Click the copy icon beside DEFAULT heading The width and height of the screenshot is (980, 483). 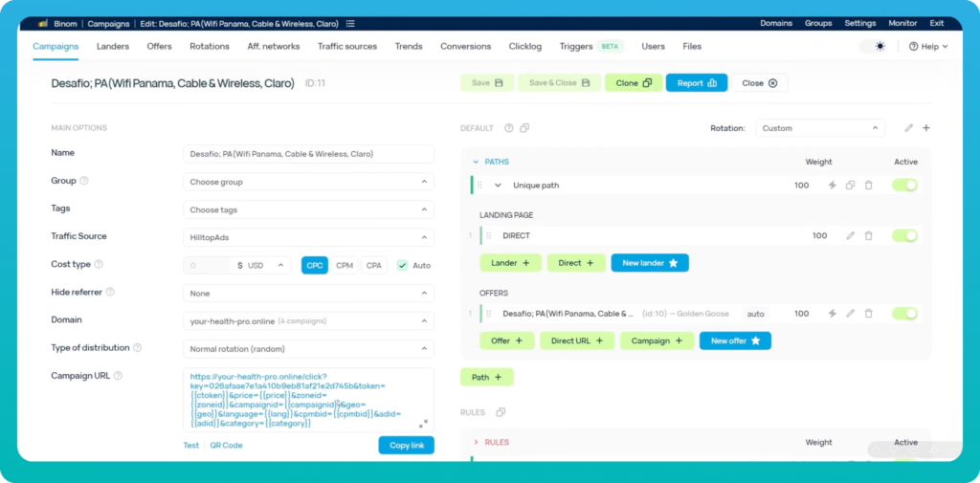(524, 128)
